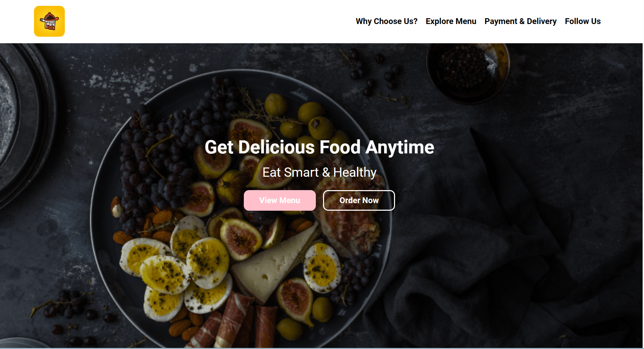The image size is (644, 349).
Task: Click the Eat Smart & Healthy subheading
Action: click(x=320, y=172)
